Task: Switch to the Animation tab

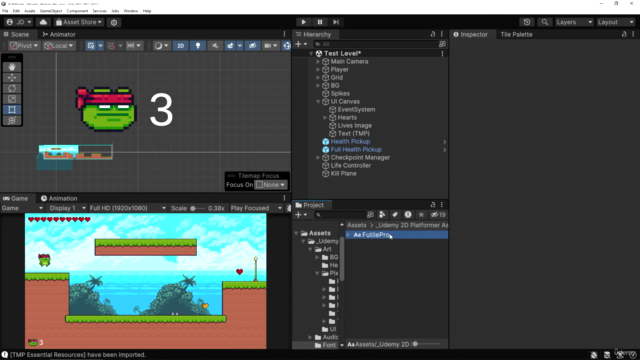Action: tap(59, 198)
